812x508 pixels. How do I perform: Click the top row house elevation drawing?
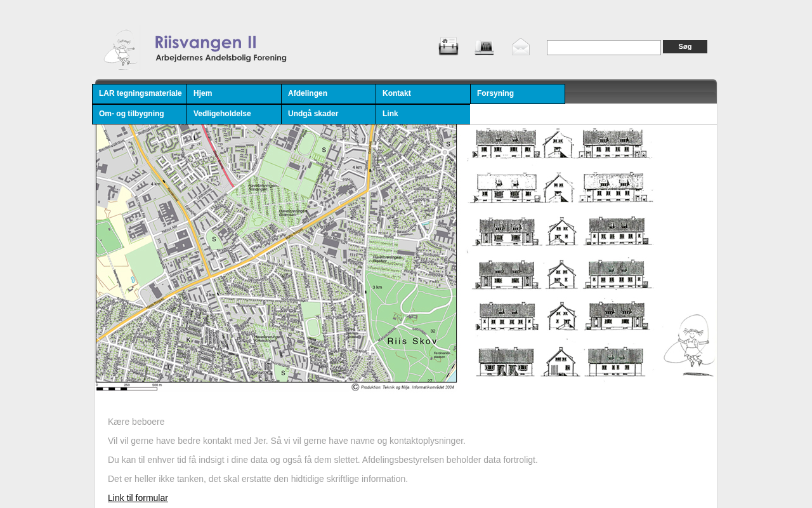pos(560,144)
